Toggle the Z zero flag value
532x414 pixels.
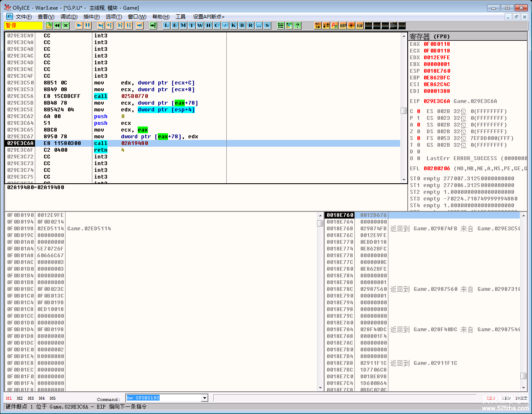point(418,132)
